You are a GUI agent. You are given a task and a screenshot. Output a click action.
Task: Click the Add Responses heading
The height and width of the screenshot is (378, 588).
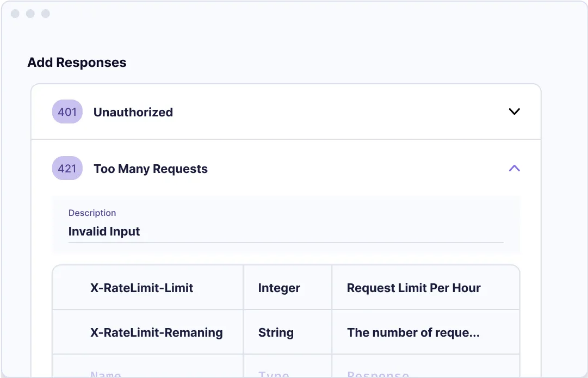[x=77, y=63]
